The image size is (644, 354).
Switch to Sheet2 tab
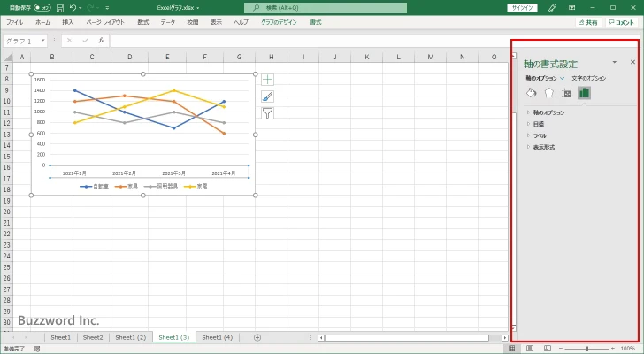point(93,337)
